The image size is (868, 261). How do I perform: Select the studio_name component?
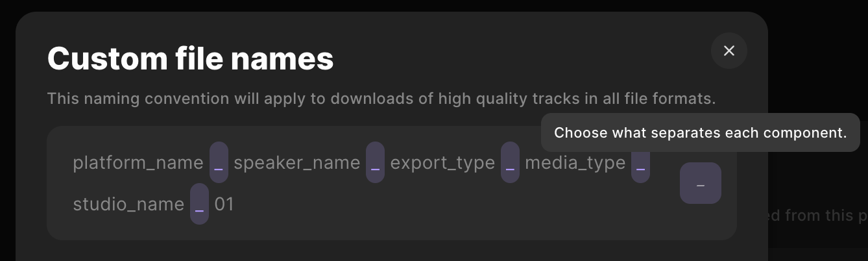coord(128,204)
